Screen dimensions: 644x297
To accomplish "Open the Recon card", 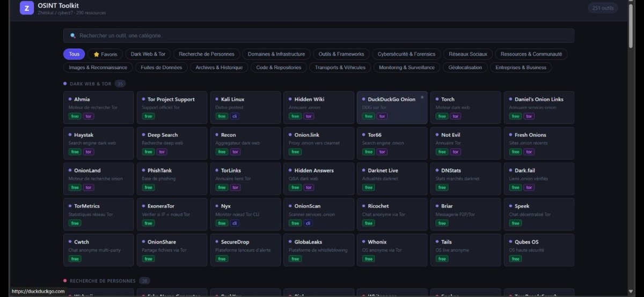I will [x=245, y=143].
